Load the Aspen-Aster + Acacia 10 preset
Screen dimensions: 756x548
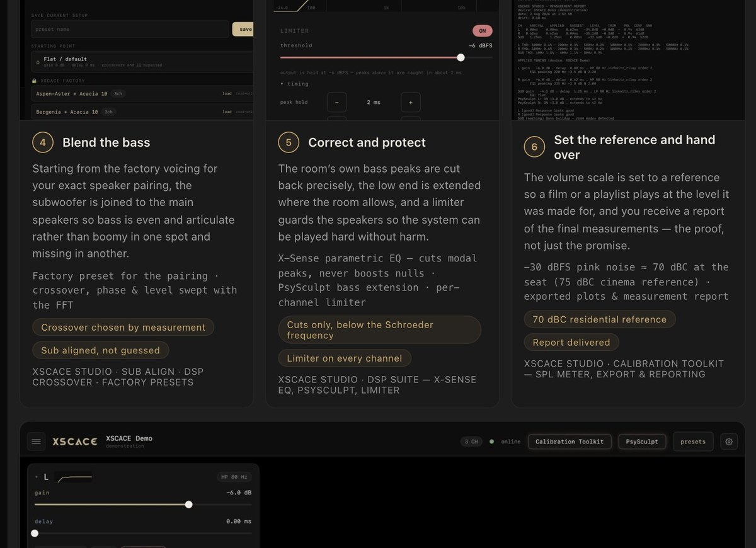pos(227,94)
